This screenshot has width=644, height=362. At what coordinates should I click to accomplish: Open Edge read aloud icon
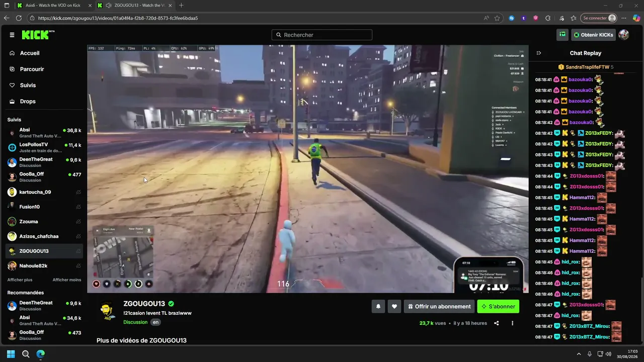coord(486,18)
